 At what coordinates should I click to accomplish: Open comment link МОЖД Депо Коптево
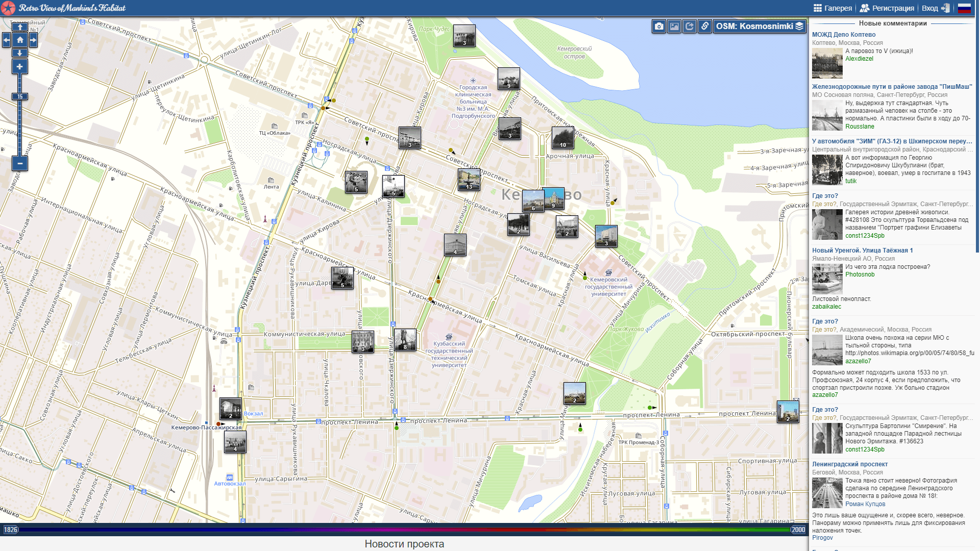pyautogui.click(x=844, y=35)
